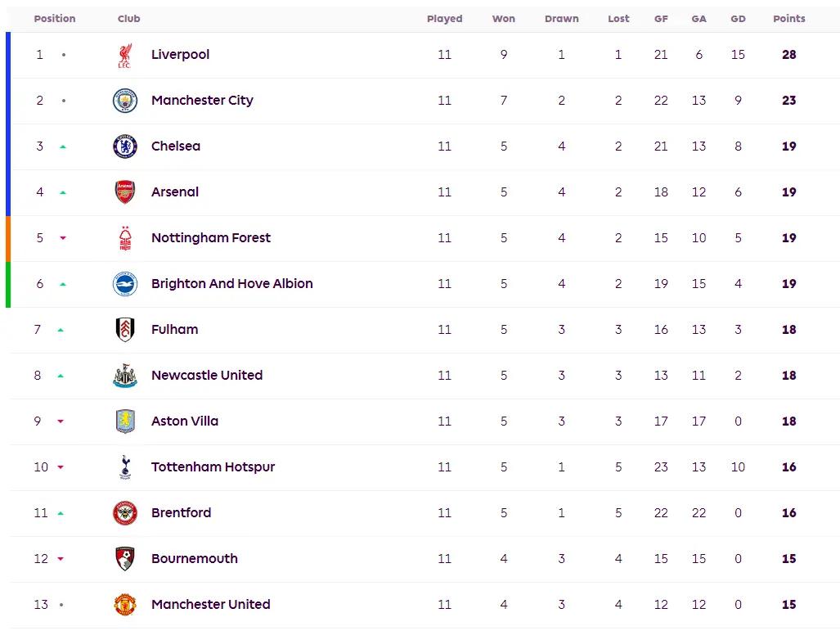This screenshot has width=840, height=631.
Task: Open the Brighton And Hove Albion link
Action: point(232,284)
